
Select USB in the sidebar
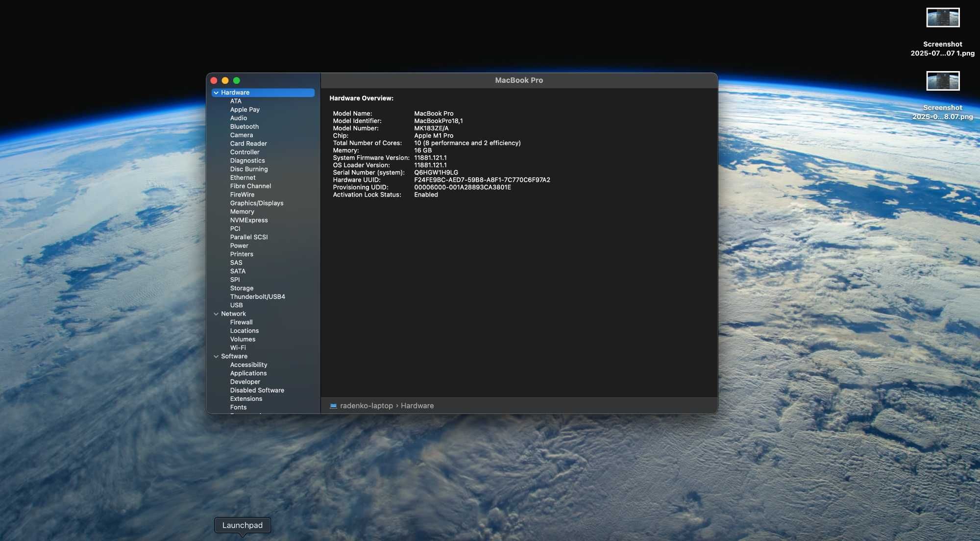[236, 305]
